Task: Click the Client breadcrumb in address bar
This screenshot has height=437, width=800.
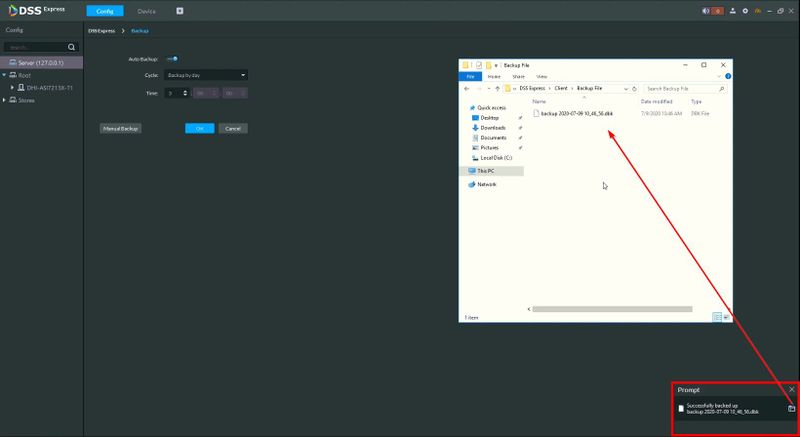Action: [561, 88]
